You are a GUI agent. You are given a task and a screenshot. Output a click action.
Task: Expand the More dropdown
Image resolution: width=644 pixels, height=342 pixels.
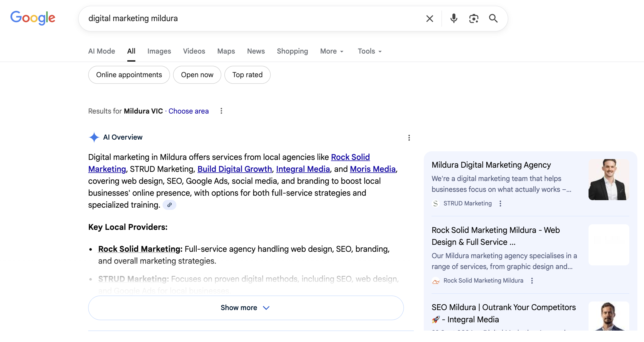click(x=332, y=51)
